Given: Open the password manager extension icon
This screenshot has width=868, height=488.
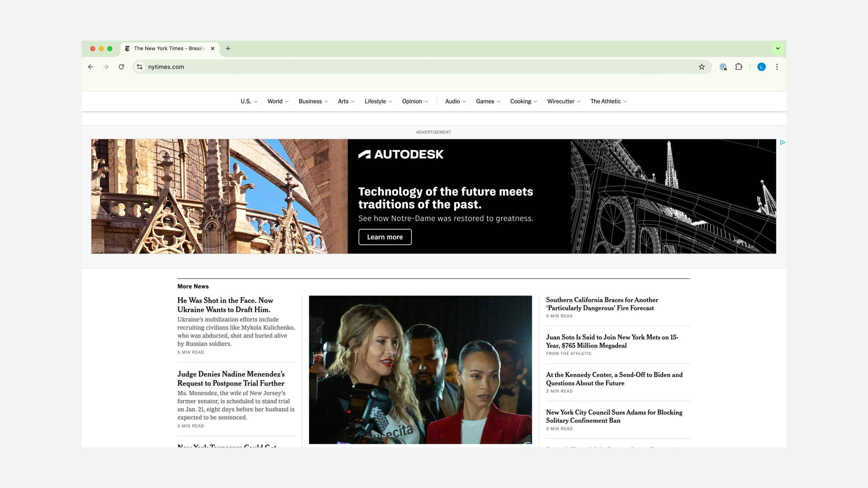Looking at the screenshot, I should click(723, 67).
